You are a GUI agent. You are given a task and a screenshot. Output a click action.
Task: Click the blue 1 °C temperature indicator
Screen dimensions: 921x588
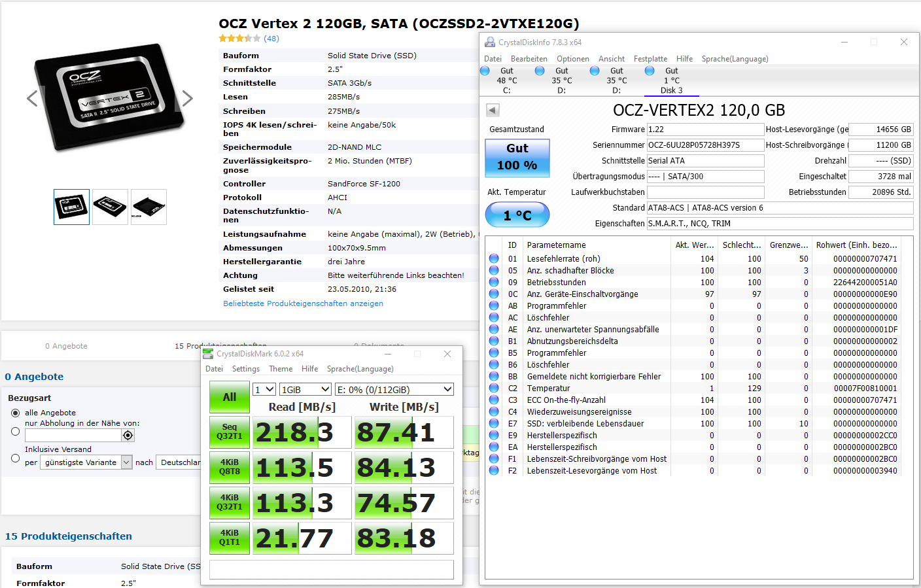517,215
